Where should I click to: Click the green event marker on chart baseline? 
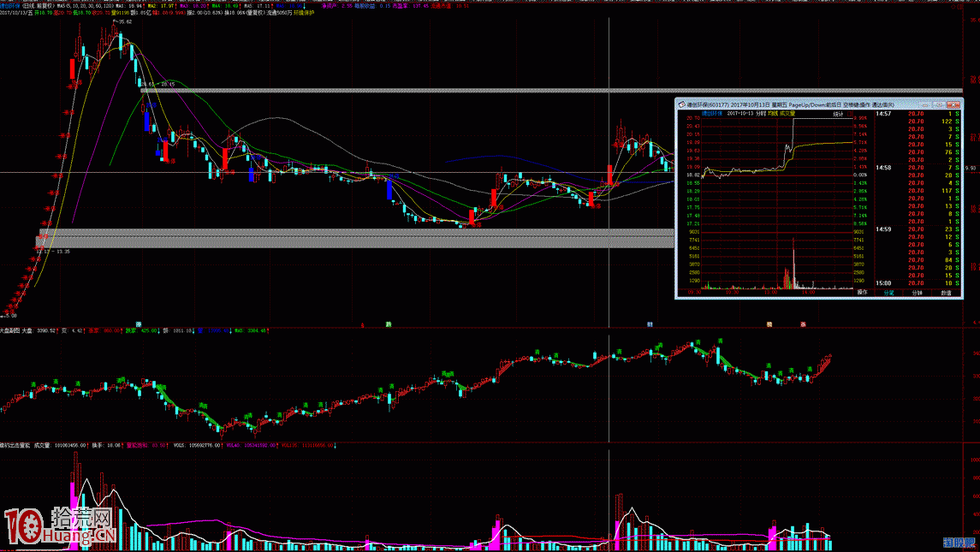(388, 324)
